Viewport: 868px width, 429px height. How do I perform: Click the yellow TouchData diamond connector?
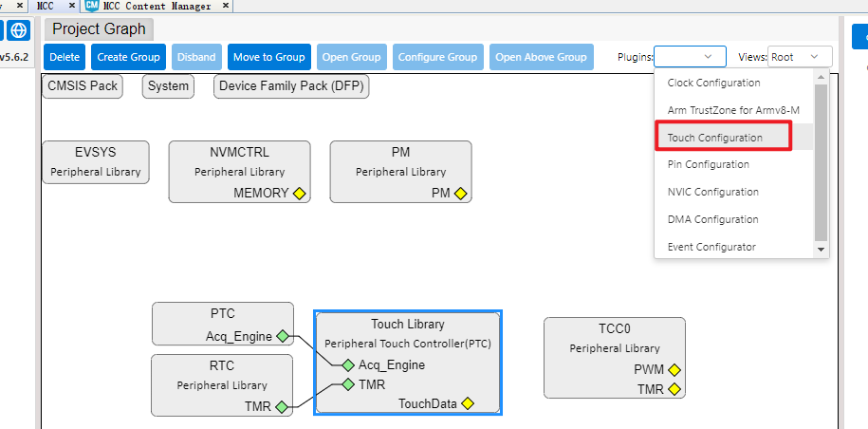468,403
